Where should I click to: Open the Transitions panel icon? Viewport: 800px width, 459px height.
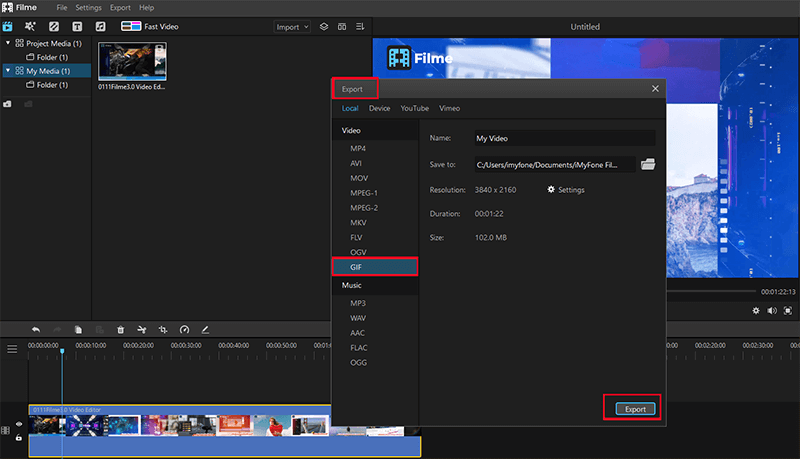(54, 27)
